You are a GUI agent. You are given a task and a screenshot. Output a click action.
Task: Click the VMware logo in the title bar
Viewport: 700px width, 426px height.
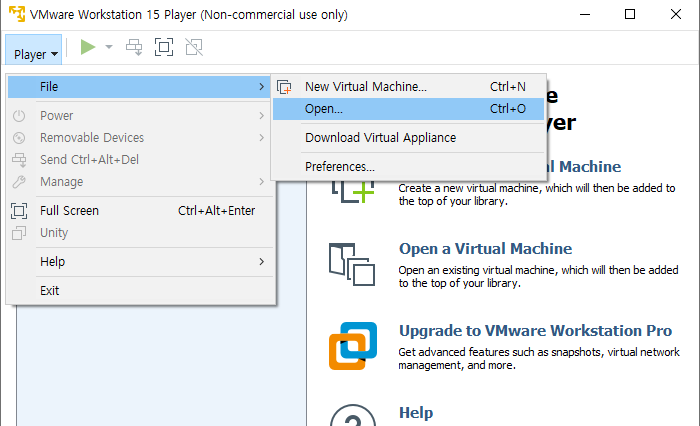point(17,14)
